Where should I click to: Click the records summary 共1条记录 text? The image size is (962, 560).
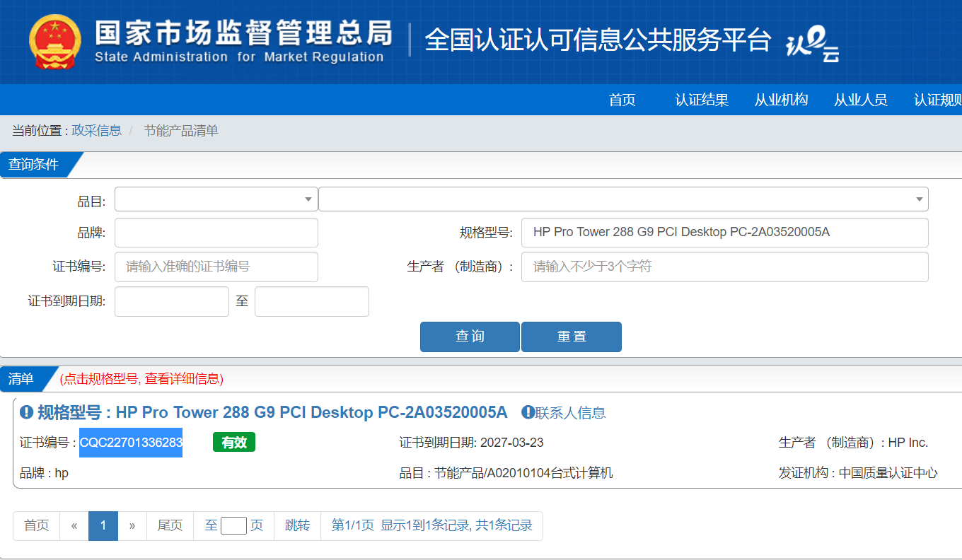point(504,526)
